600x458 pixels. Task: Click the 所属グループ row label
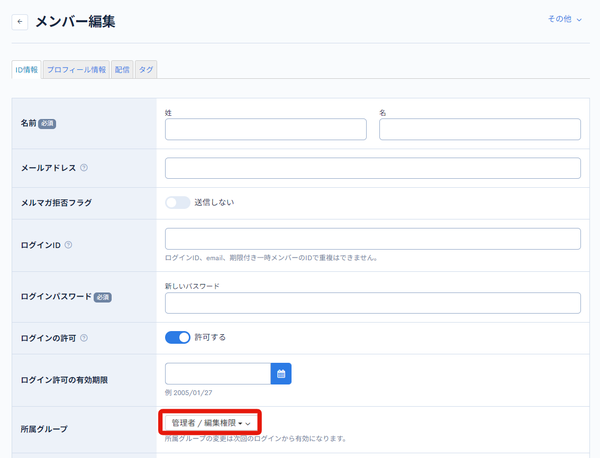(44, 429)
